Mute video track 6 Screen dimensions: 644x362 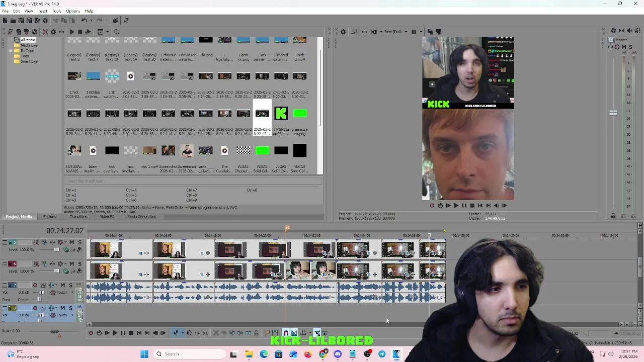click(72, 263)
